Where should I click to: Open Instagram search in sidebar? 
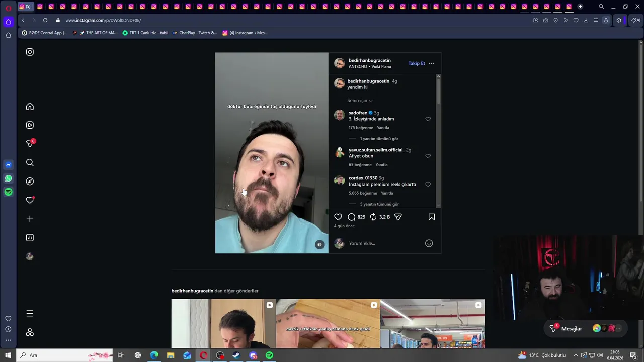pyautogui.click(x=30, y=163)
